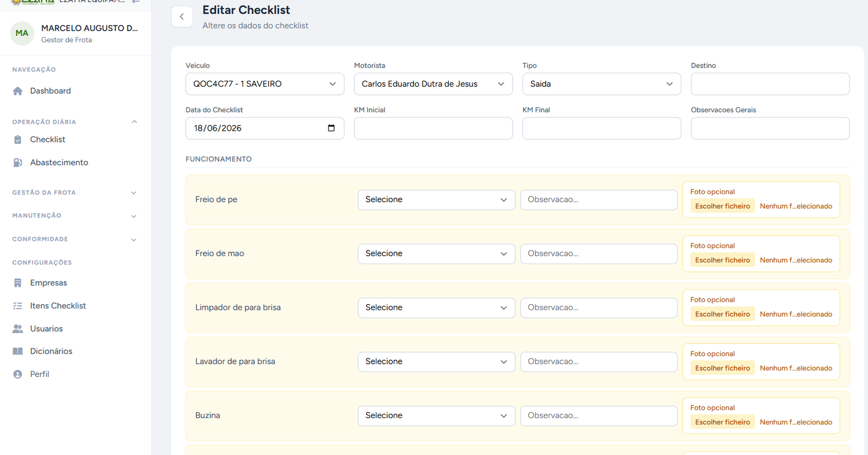Choose a file for Lavador de para brisa
This screenshot has width=868, height=455.
tap(723, 368)
